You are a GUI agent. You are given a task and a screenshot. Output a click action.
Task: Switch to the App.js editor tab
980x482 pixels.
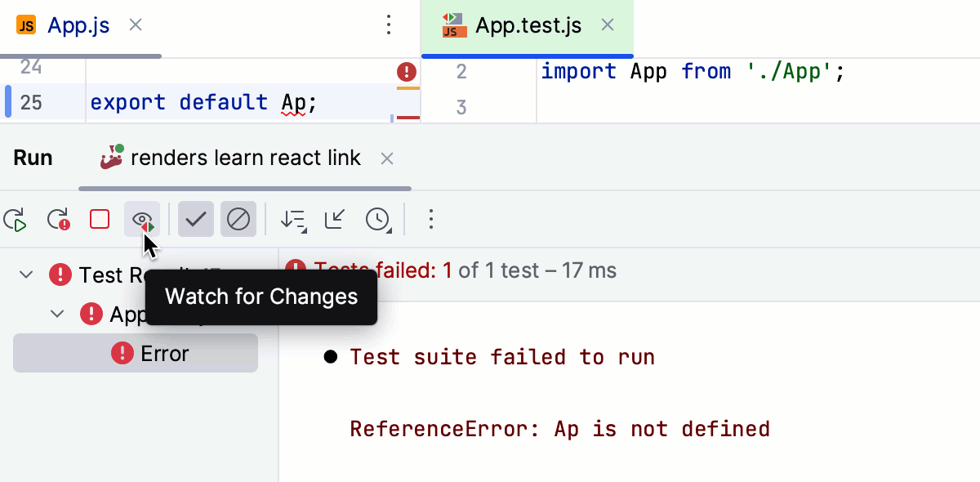tap(78, 25)
